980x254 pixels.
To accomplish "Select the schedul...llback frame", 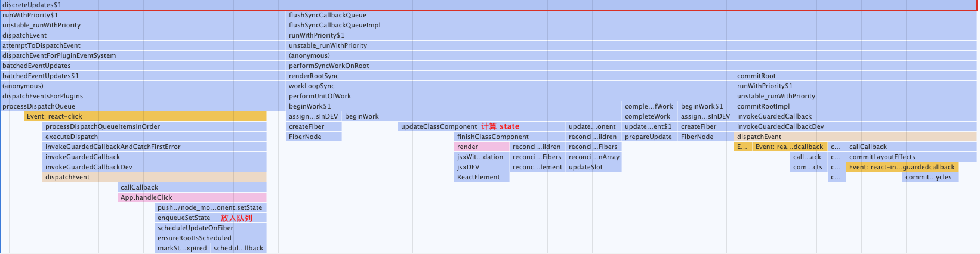I will [x=239, y=248].
